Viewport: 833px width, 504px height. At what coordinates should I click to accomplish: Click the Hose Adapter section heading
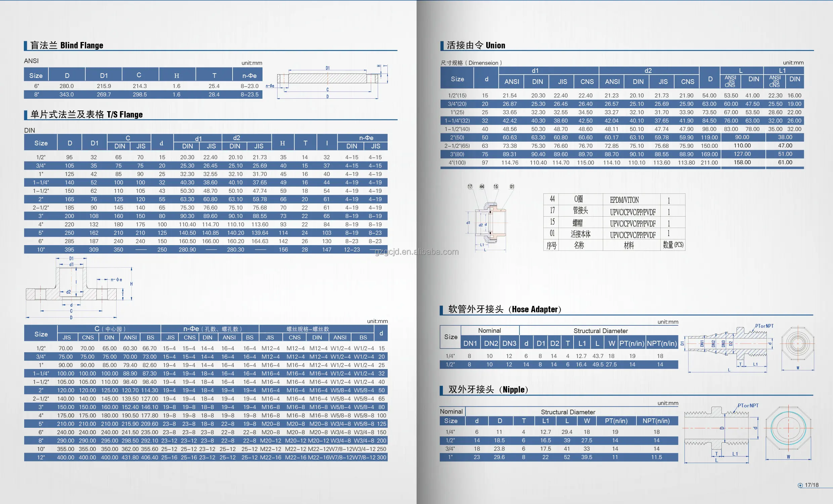(504, 309)
